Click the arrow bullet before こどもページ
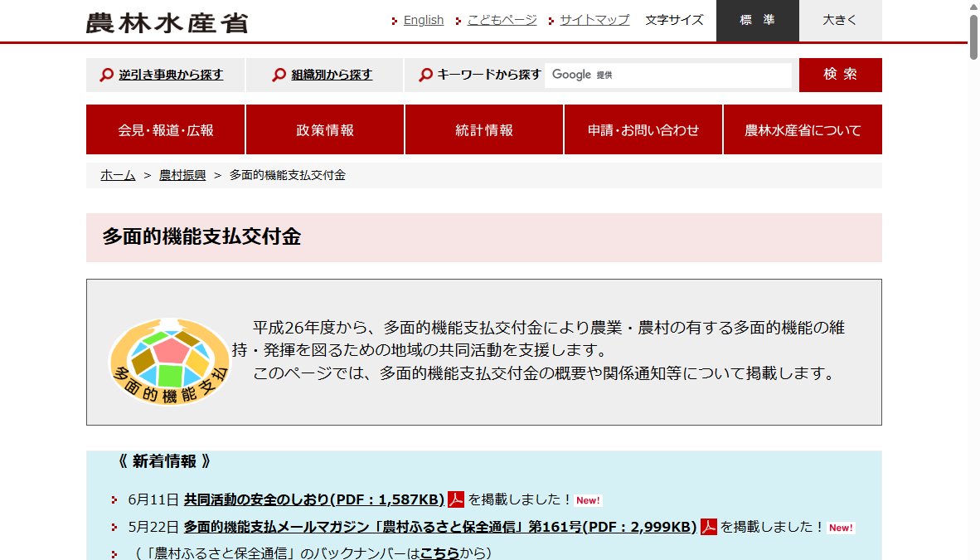 click(x=458, y=22)
